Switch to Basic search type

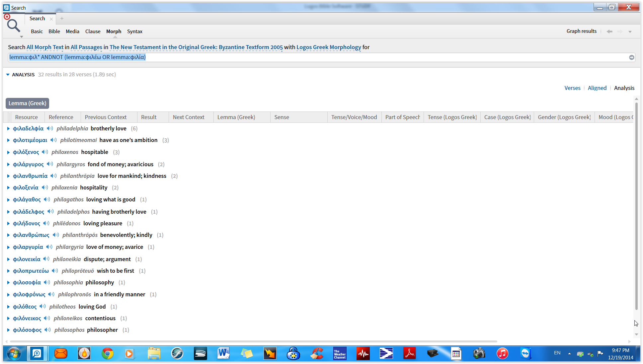click(37, 31)
